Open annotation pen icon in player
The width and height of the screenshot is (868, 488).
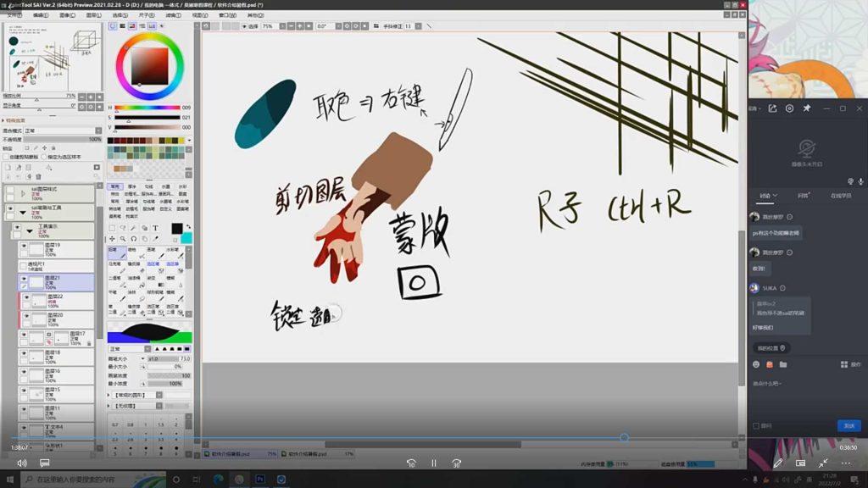pos(778,463)
